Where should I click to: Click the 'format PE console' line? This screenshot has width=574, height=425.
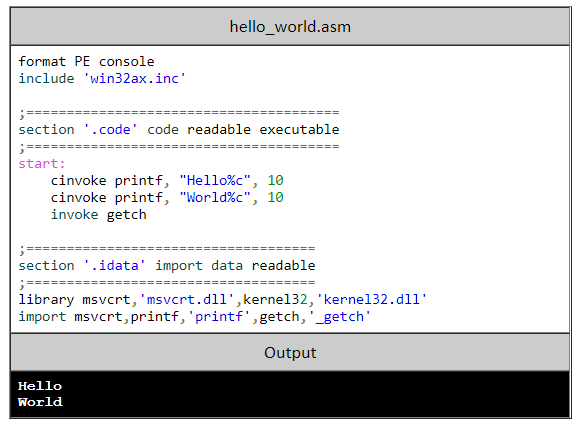pyautogui.click(x=86, y=61)
